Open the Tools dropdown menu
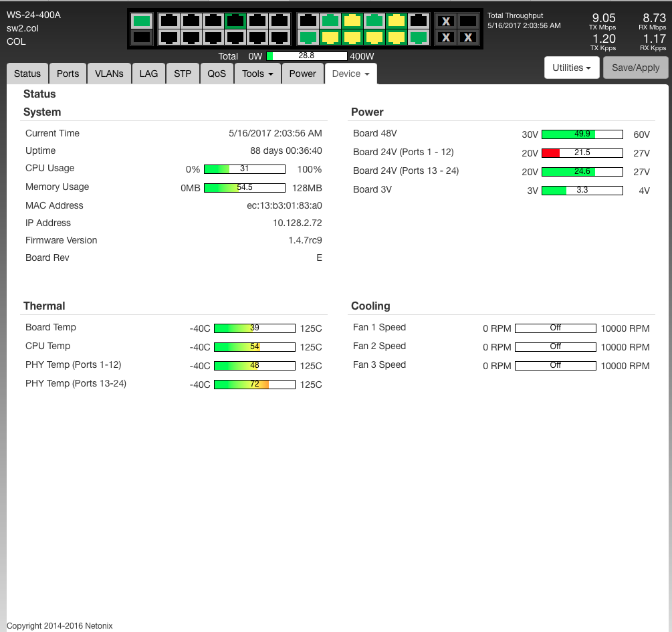The image size is (672, 632). pos(257,74)
